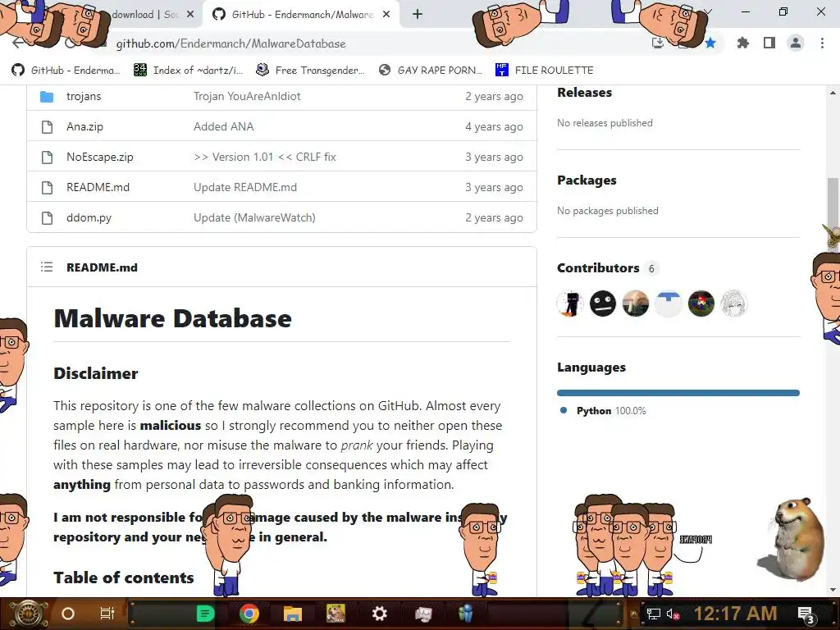Scrollbar up arrow at top

[833, 93]
